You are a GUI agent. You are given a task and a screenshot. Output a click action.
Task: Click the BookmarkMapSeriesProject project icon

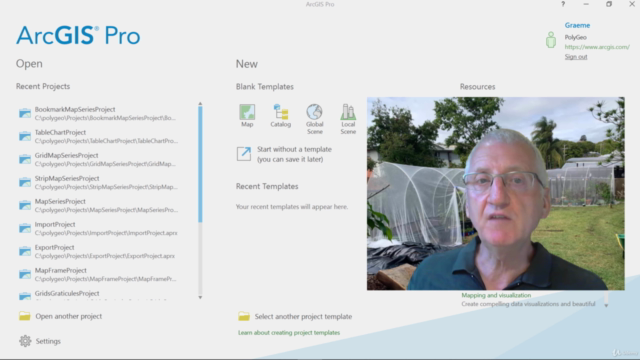click(x=25, y=113)
